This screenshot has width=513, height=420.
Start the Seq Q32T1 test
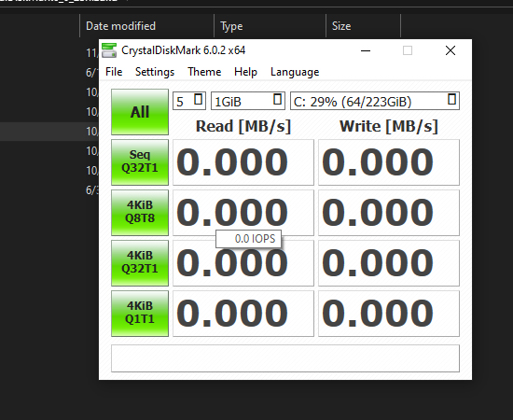click(x=140, y=162)
